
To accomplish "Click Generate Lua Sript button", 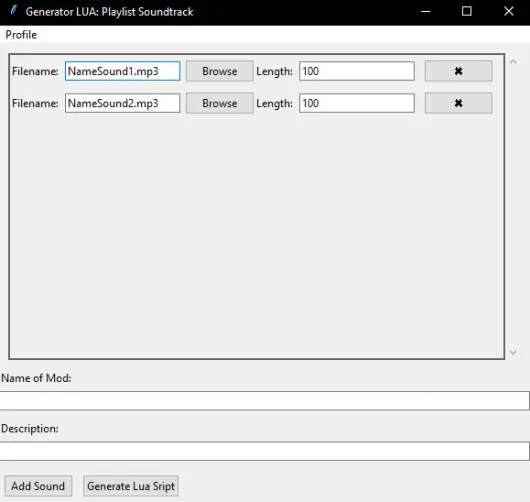I will pyautogui.click(x=131, y=486).
